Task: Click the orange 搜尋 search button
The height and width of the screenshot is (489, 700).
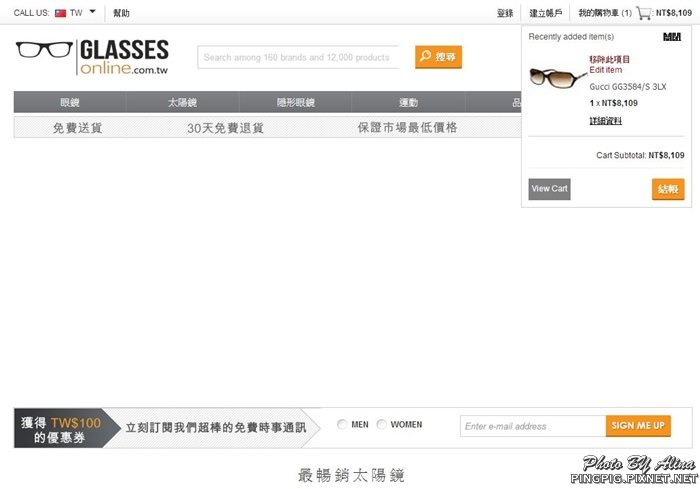Action: [438, 57]
